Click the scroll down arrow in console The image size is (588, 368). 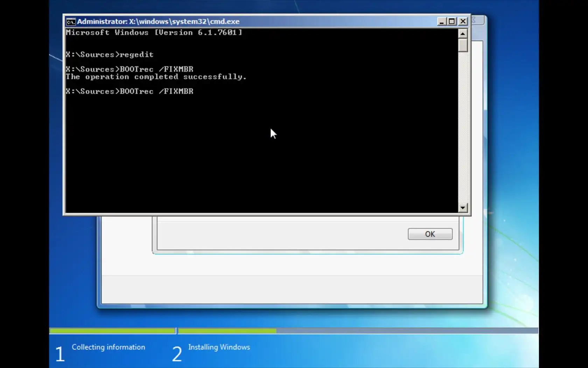point(463,208)
